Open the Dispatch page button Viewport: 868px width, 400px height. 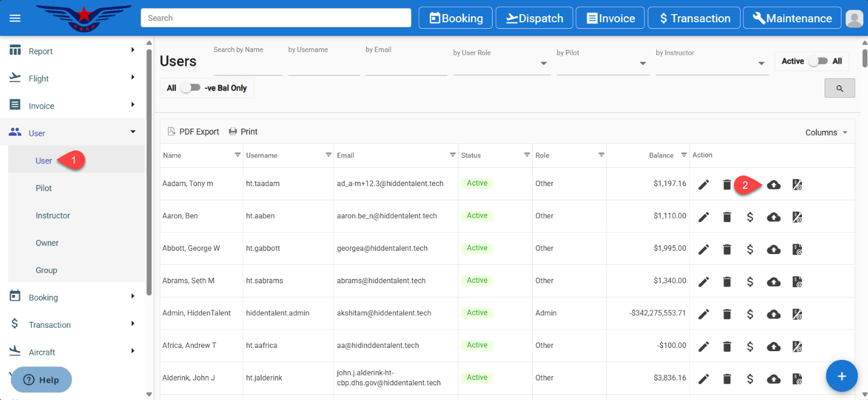click(534, 18)
